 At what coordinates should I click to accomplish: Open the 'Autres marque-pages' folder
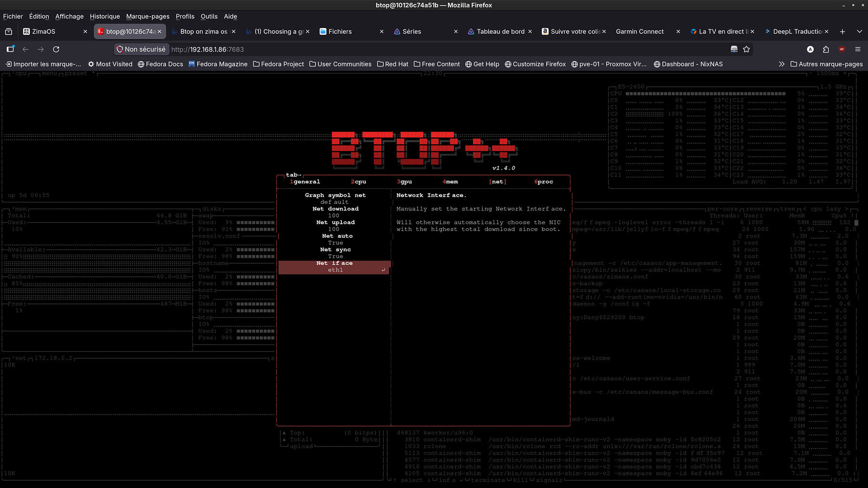coord(827,64)
